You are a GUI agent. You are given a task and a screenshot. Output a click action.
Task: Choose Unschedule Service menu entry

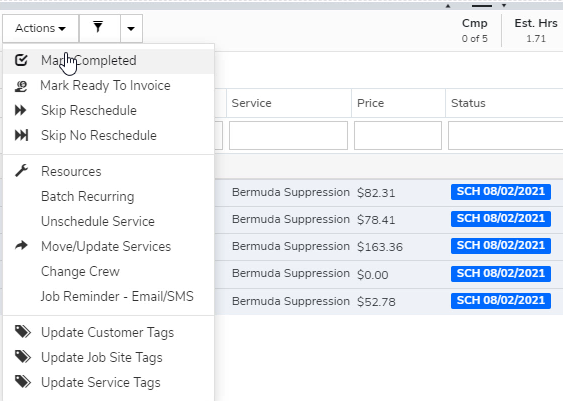[x=98, y=221]
